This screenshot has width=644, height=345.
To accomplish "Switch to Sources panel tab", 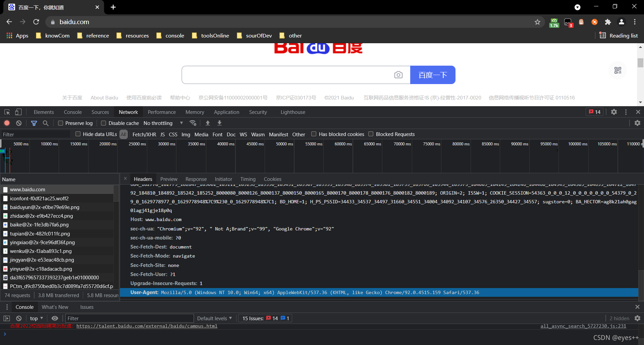I will pos(100,112).
